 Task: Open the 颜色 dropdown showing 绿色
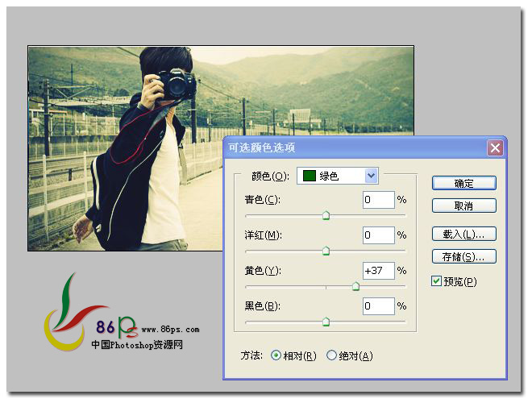337,176
